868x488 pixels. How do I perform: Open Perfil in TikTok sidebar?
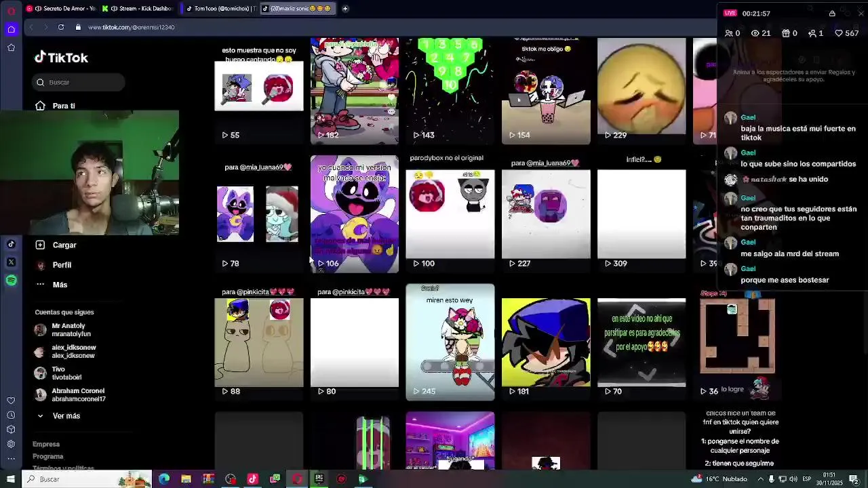pyautogui.click(x=62, y=265)
